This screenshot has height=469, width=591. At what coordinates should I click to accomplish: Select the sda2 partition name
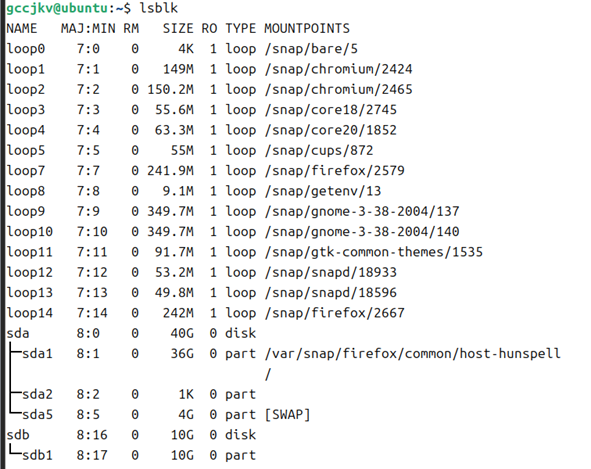[37, 395]
